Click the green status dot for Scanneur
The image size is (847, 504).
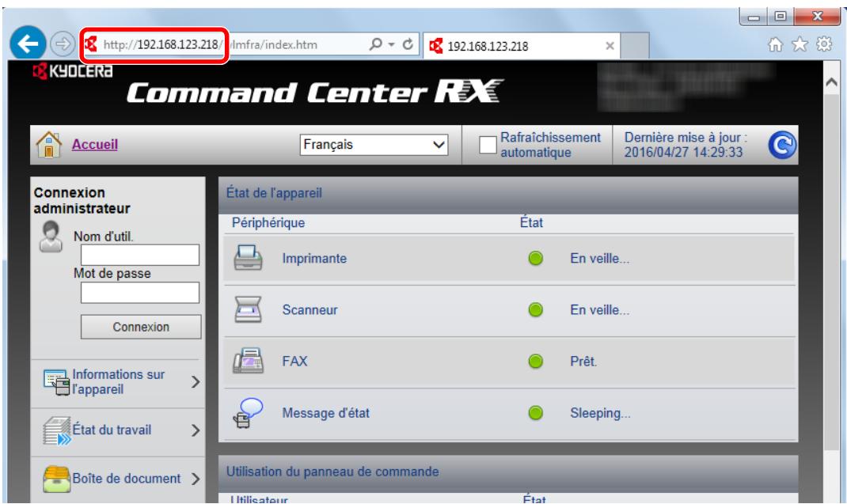click(x=535, y=309)
